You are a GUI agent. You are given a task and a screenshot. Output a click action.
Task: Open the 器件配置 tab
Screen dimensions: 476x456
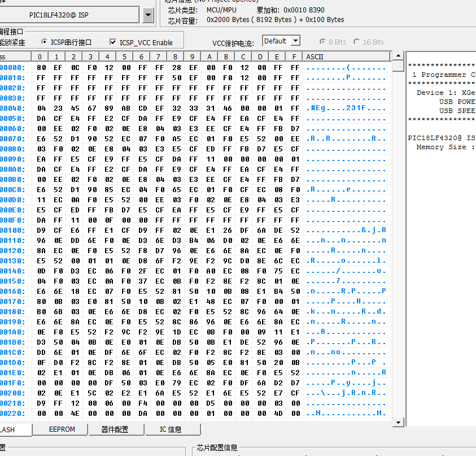pos(115,429)
